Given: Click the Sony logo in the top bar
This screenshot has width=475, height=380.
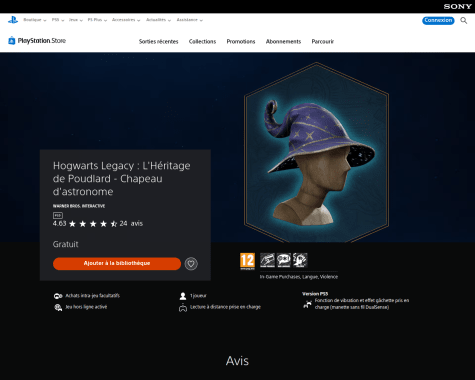Looking at the screenshot, I should click(x=457, y=6).
